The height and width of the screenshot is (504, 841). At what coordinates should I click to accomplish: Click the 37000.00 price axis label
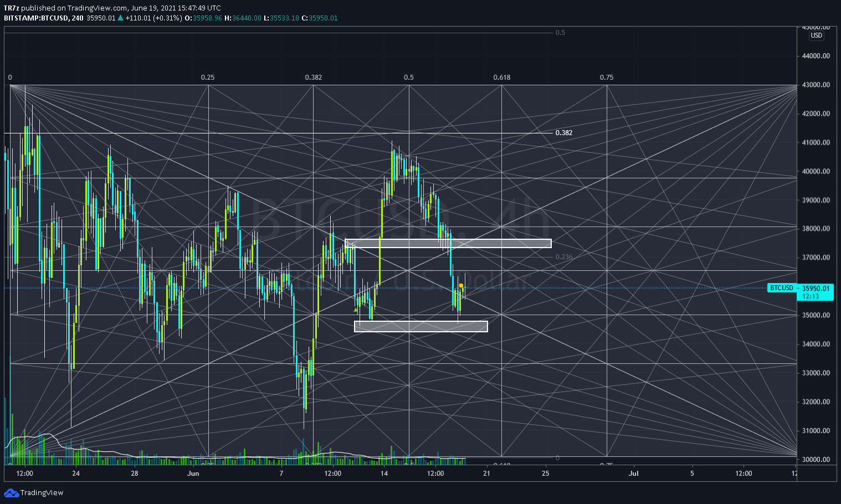click(816, 258)
